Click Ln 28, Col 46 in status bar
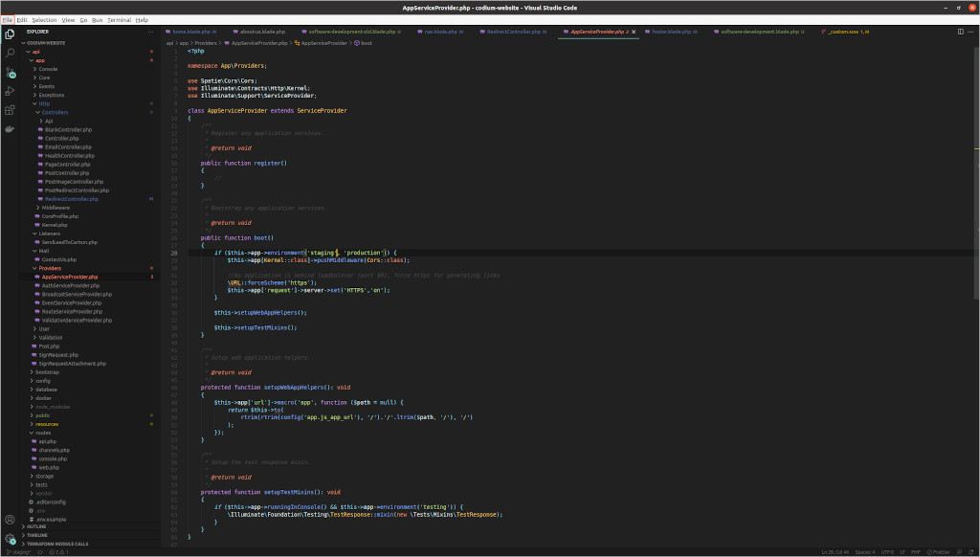This screenshot has width=980, height=557. point(835,552)
